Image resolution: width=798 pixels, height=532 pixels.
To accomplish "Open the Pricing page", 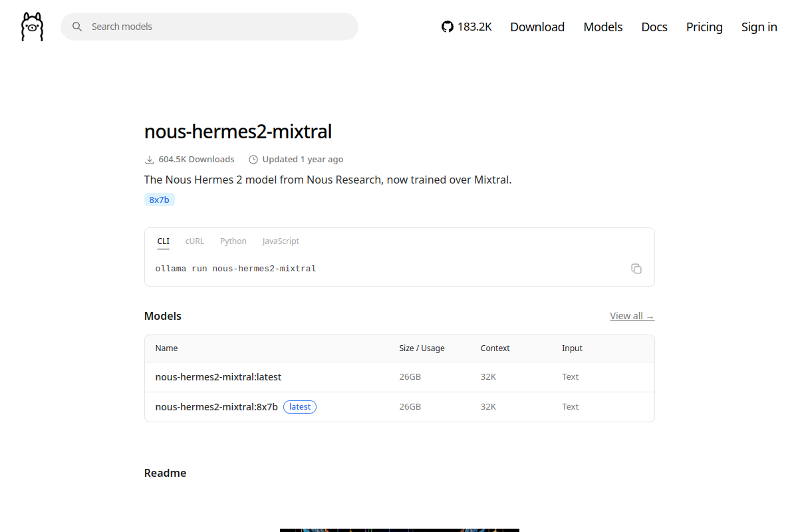I will point(704,27).
